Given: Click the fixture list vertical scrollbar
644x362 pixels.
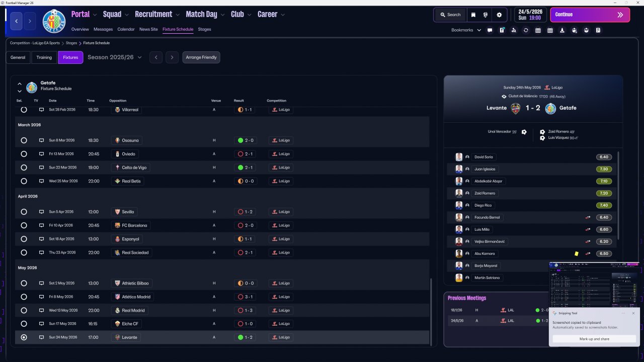Looking at the screenshot, I should tap(431, 312).
